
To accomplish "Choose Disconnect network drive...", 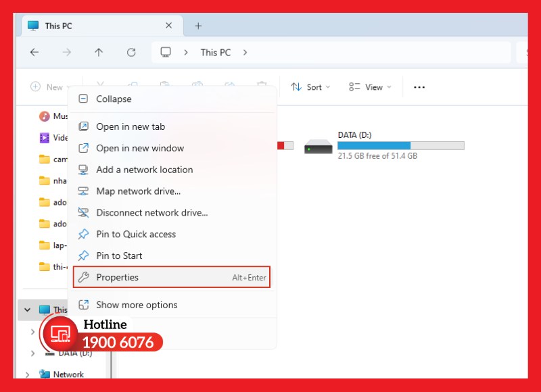I will coord(172,212).
